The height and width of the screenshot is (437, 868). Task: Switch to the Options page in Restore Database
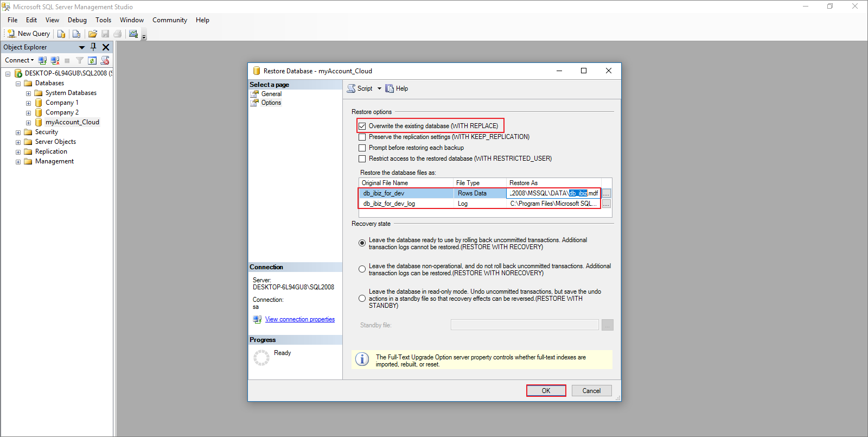tap(271, 103)
